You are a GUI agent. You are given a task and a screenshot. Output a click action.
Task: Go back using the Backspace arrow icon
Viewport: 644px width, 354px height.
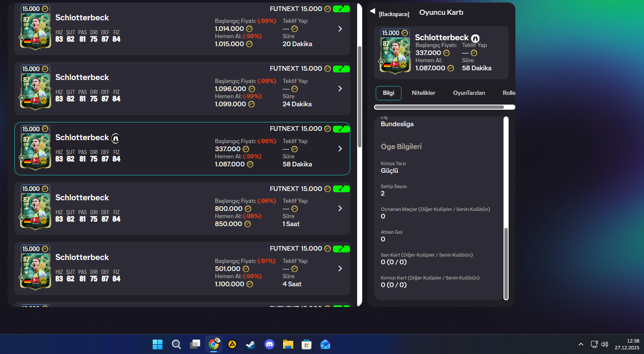pyautogui.click(x=372, y=11)
